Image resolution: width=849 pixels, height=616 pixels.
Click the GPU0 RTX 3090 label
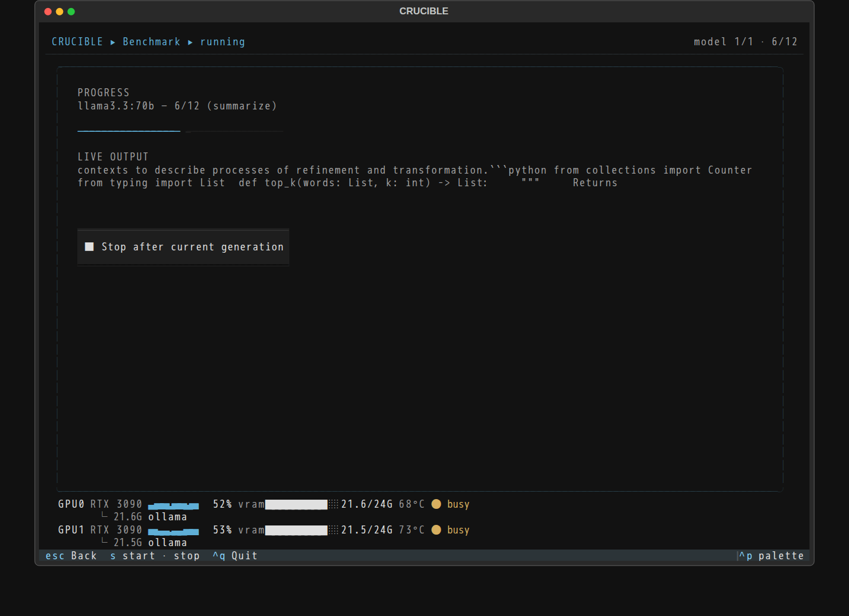[100, 504]
